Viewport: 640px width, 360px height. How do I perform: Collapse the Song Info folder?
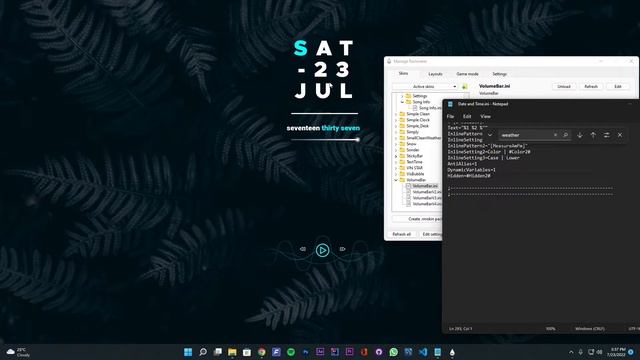[x=402, y=102]
